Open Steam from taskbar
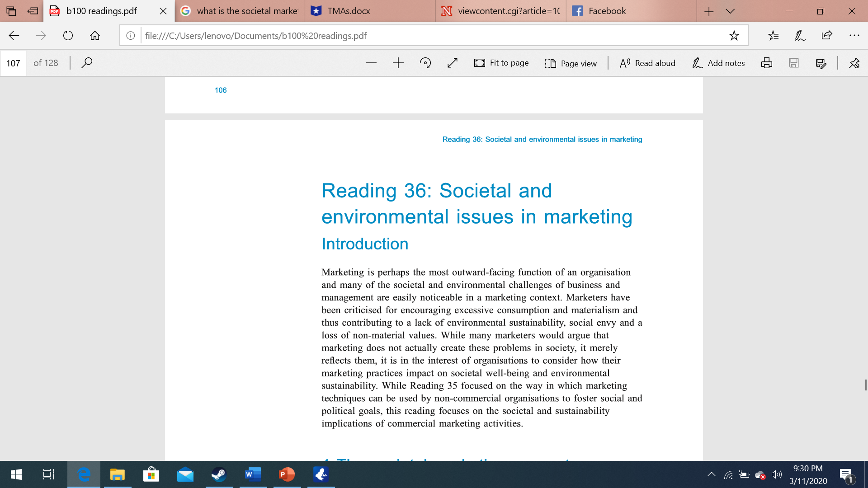Viewport: 868px width, 488px height. [219, 474]
